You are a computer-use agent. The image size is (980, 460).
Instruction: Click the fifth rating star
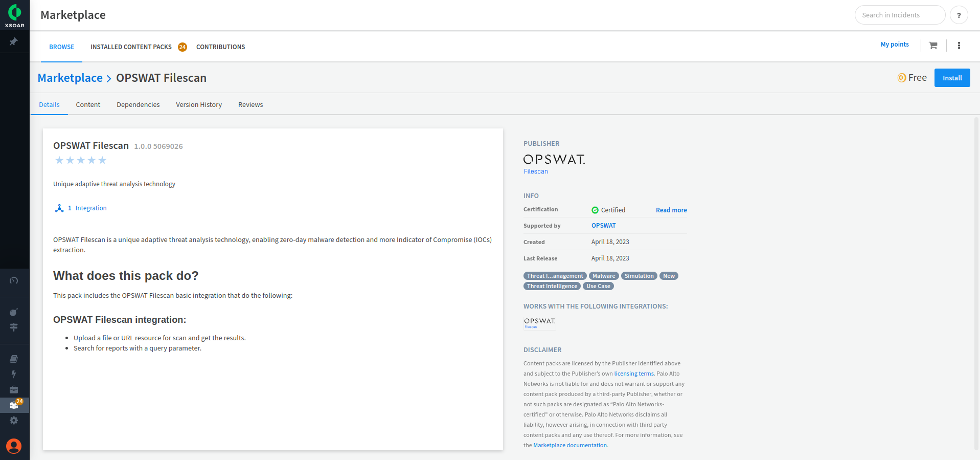click(x=102, y=160)
